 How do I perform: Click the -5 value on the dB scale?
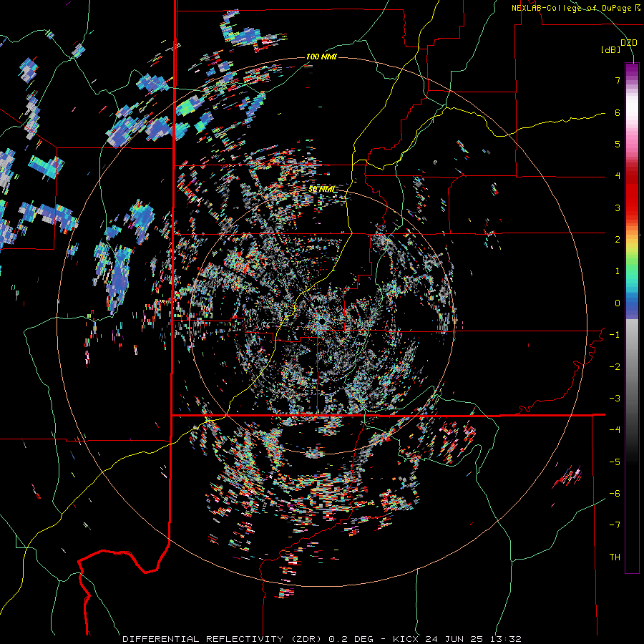coord(615,462)
